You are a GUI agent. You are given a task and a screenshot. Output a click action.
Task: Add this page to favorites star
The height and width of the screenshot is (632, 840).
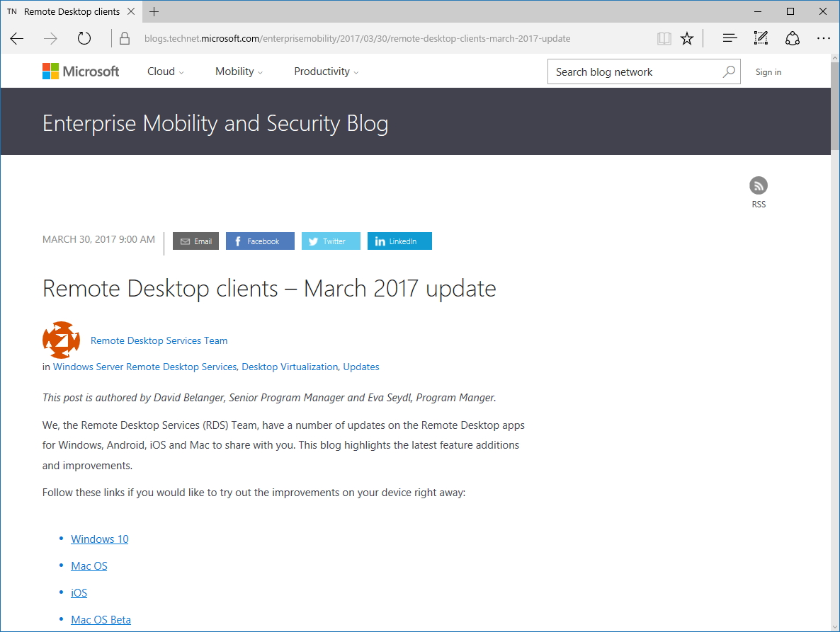(x=686, y=38)
